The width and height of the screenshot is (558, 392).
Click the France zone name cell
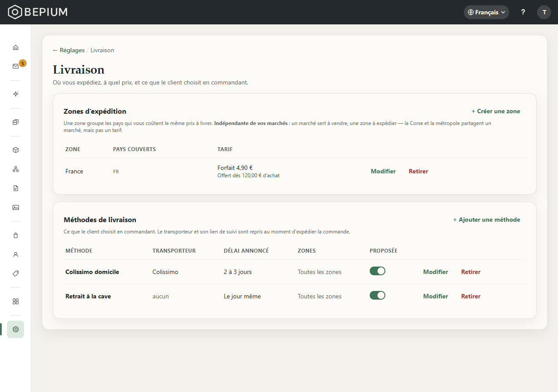74,171
